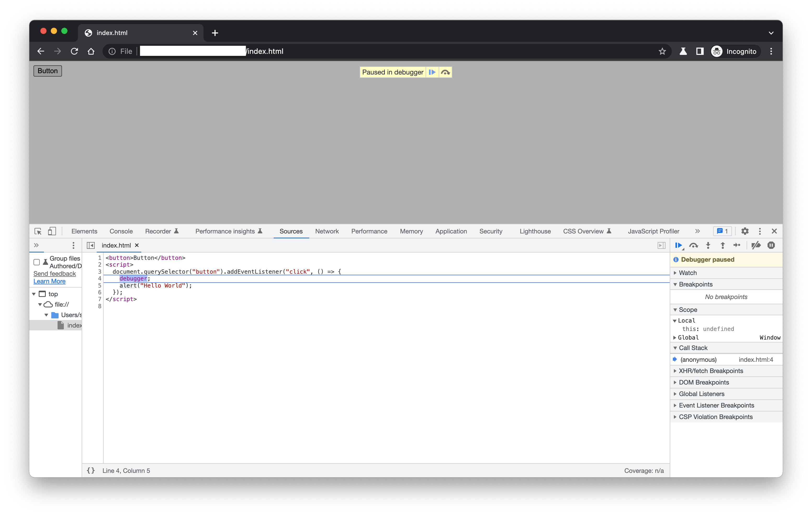The height and width of the screenshot is (516, 812).
Task: Select the index.html file in the file tree
Action: (x=72, y=325)
